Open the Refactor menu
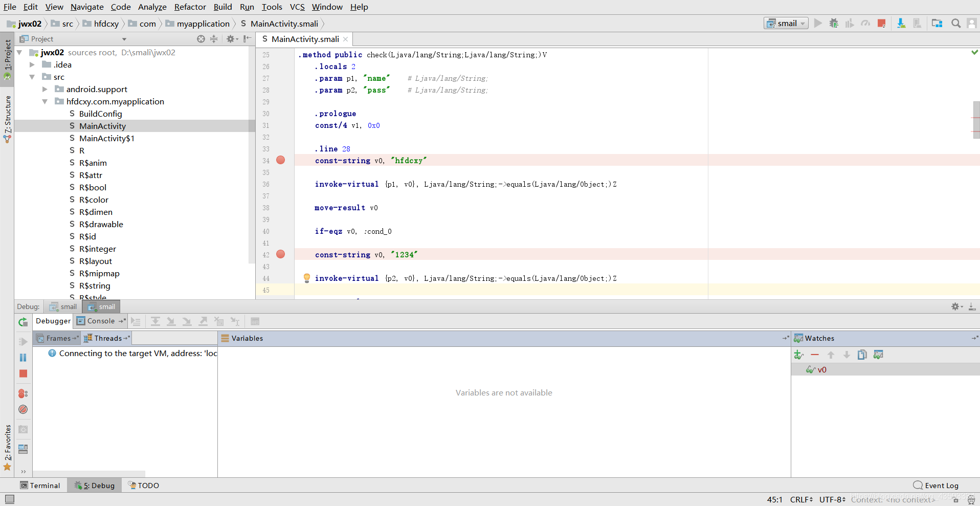 190,7
